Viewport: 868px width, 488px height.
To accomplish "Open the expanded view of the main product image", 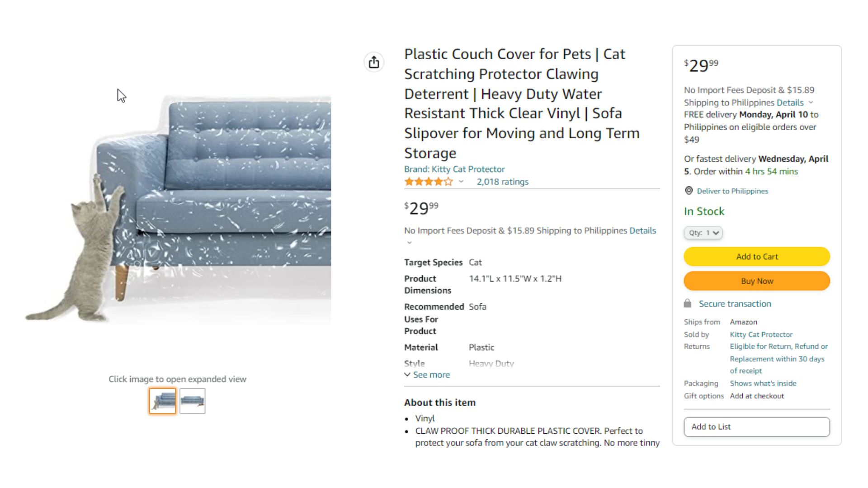I will (x=178, y=208).
